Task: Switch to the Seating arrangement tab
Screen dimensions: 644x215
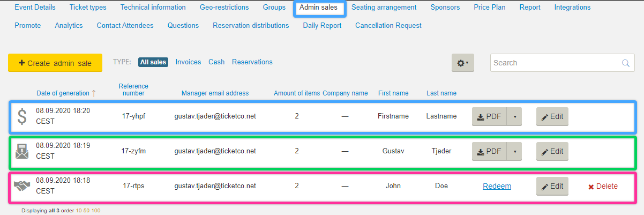Action: (x=384, y=8)
